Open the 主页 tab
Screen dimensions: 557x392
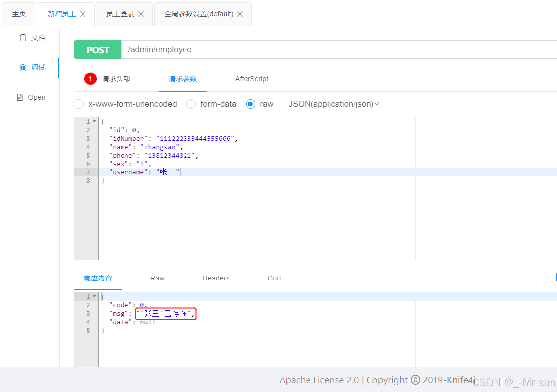pos(19,14)
